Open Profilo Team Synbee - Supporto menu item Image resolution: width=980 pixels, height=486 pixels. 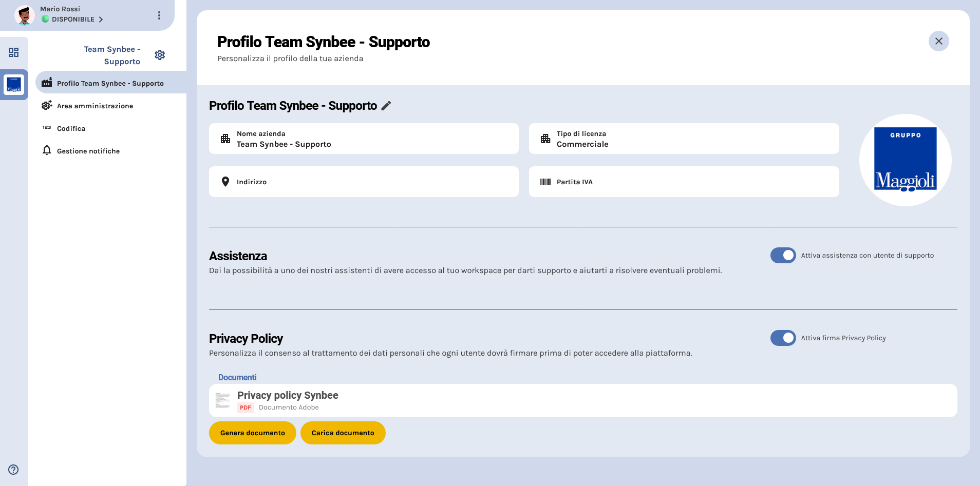pos(110,83)
